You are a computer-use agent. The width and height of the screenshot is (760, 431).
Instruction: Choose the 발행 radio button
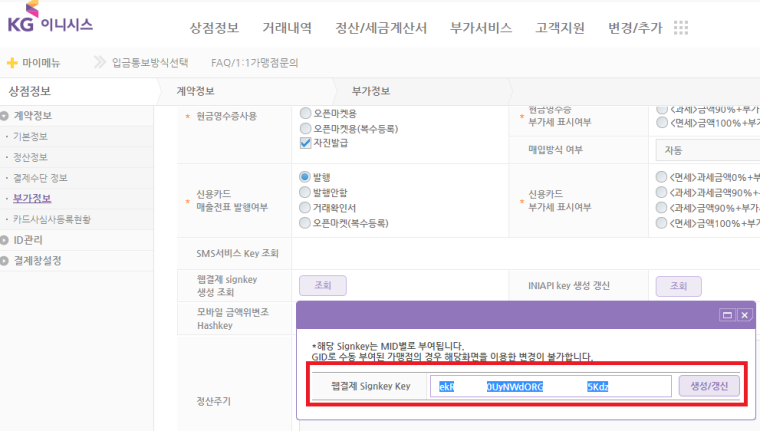[306, 177]
